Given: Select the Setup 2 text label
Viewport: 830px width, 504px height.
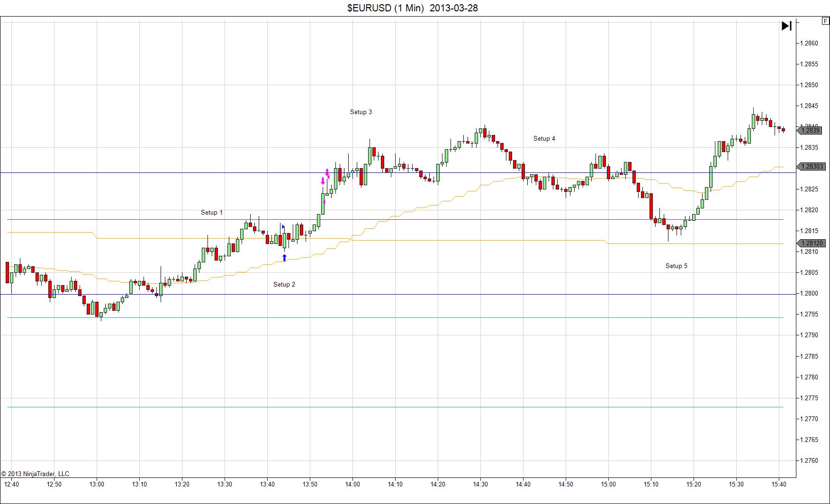Looking at the screenshot, I should (284, 284).
